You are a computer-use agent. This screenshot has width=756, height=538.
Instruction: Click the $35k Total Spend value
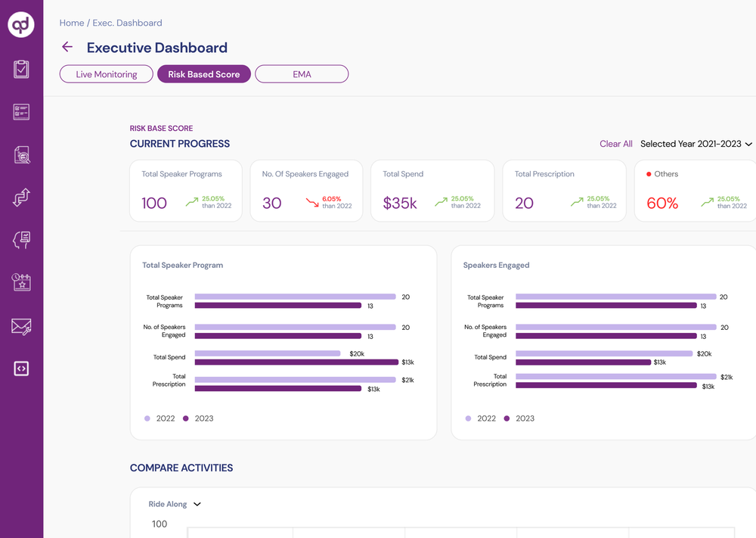coord(400,203)
